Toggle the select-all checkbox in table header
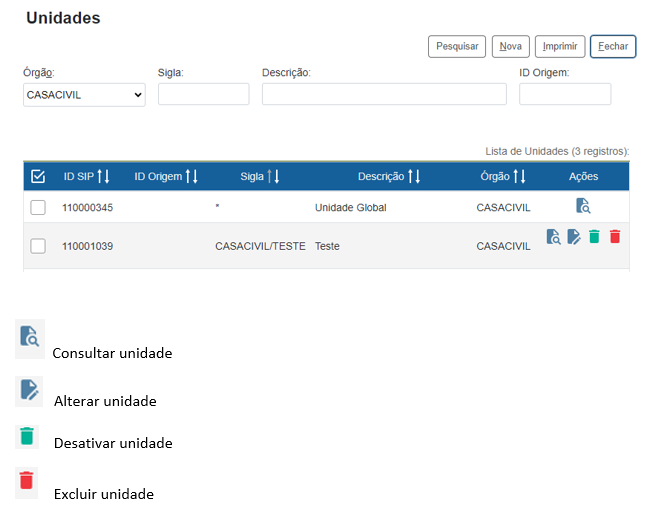Screen dimensions: 654x510 [x=38, y=177]
